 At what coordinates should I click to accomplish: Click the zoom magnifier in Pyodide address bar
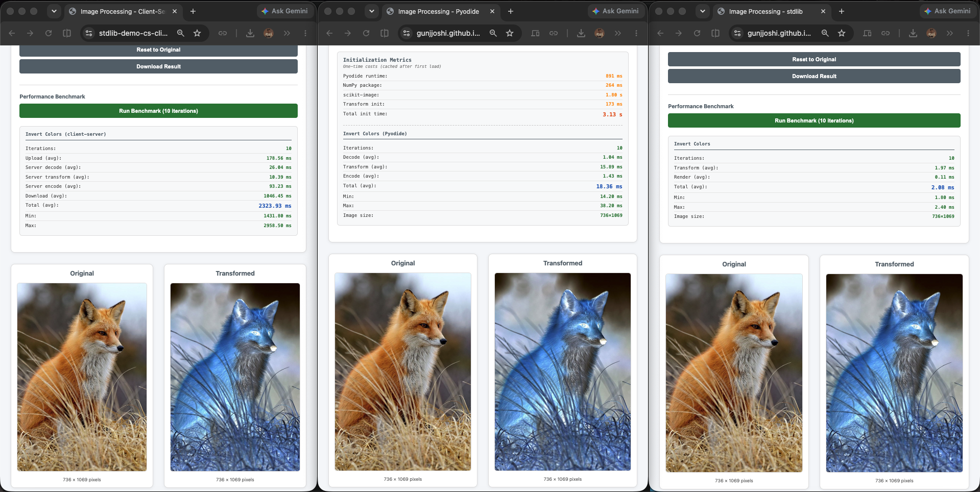[493, 33]
